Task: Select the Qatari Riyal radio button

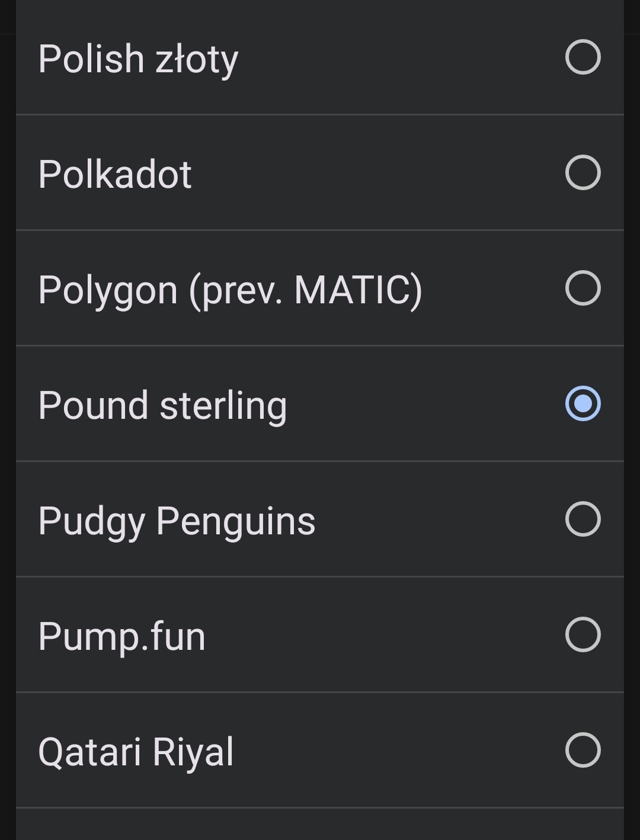Action: click(x=583, y=751)
